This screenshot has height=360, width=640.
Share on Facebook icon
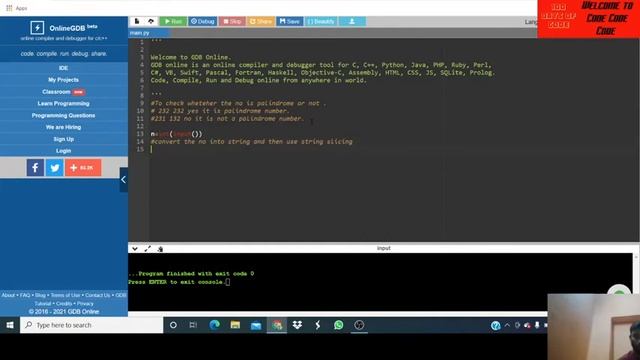click(x=35, y=168)
